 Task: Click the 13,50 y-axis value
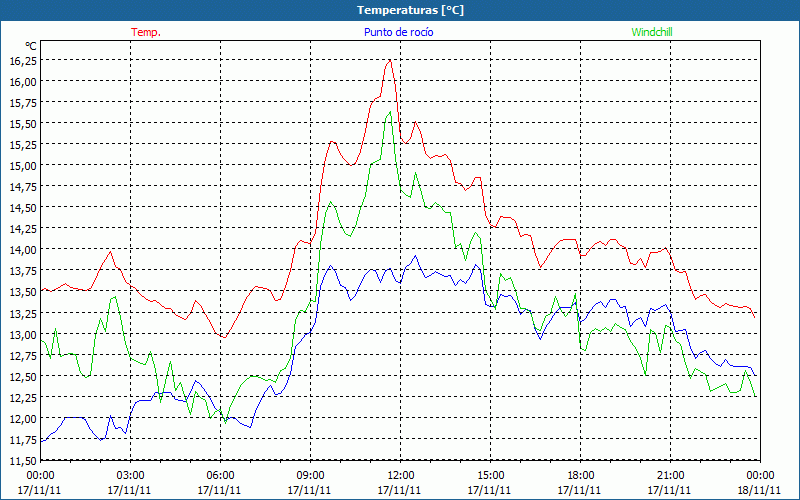pyautogui.click(x=22, y=292)
